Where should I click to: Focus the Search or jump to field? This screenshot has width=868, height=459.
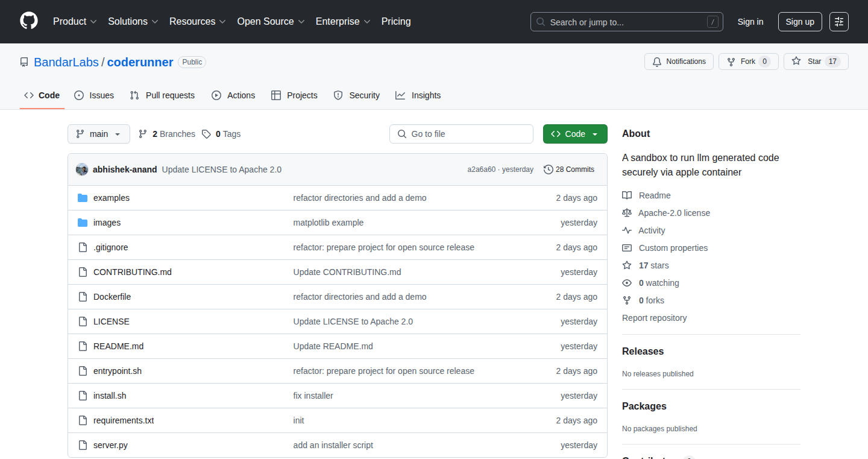(627, 22)
